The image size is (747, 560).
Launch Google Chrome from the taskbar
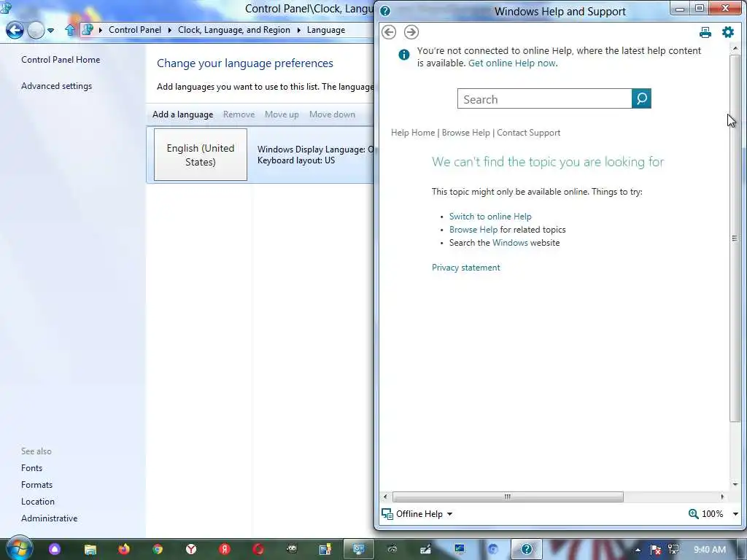pos(158,550)
